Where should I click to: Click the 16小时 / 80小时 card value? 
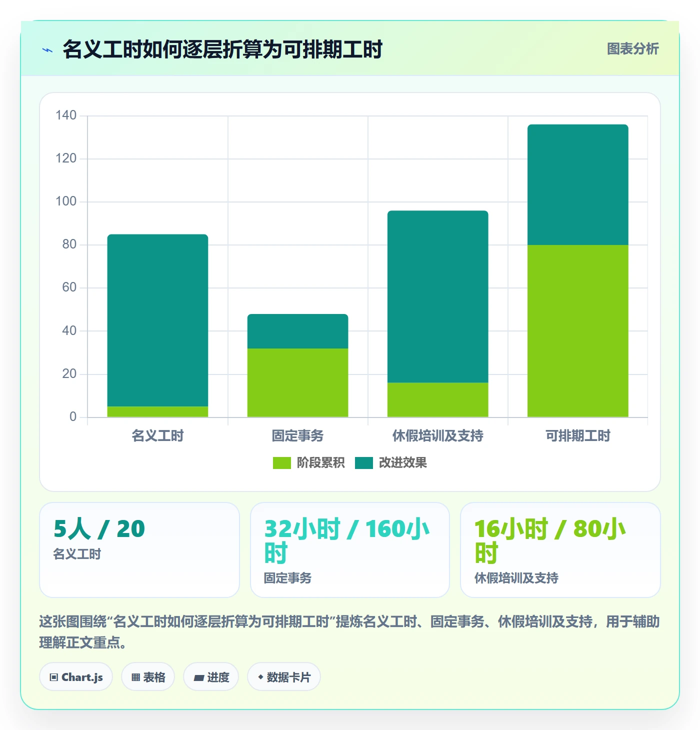click(x=550, y=541)
